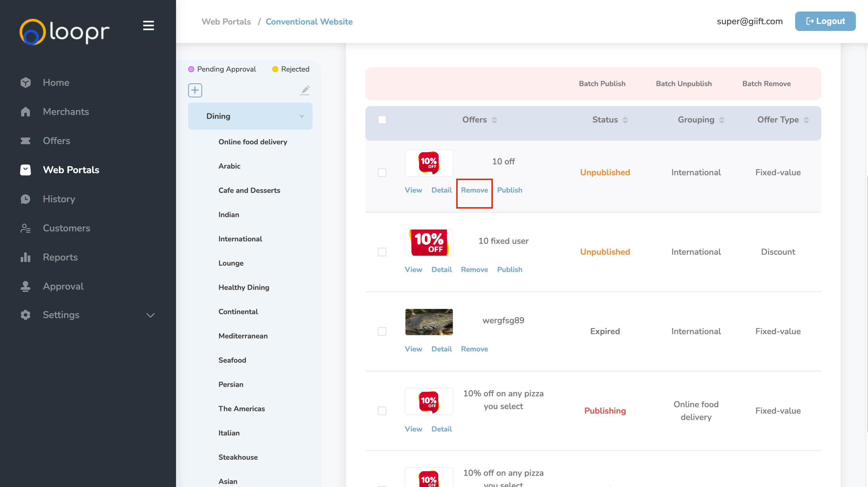
Task: Click the 'wergfsg89' iguana thumbnail
Action: pos(429,322)
